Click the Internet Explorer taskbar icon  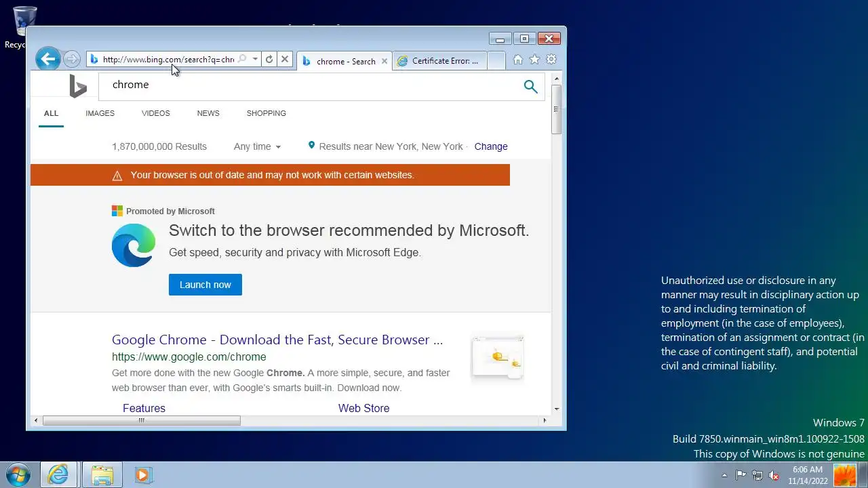58,474
